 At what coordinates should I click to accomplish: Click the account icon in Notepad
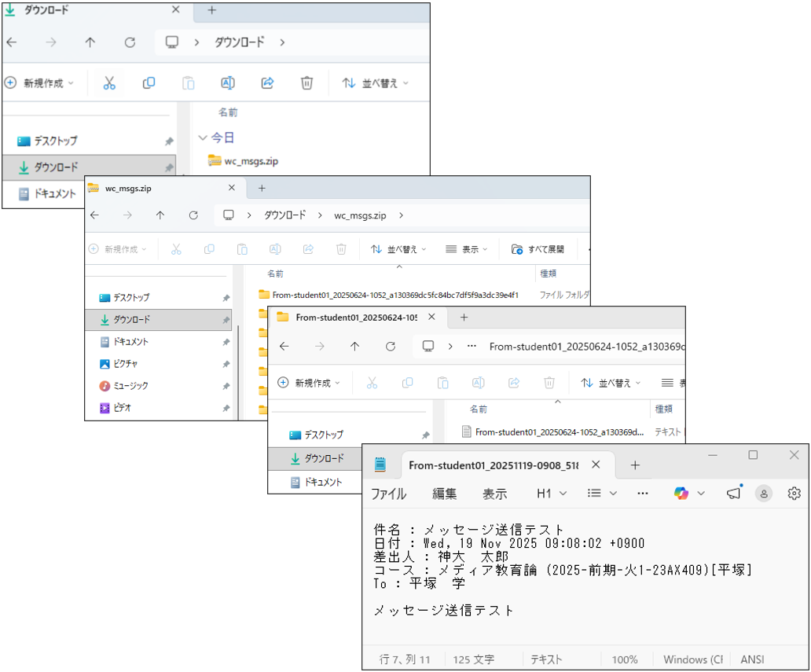tap(764, 493)
